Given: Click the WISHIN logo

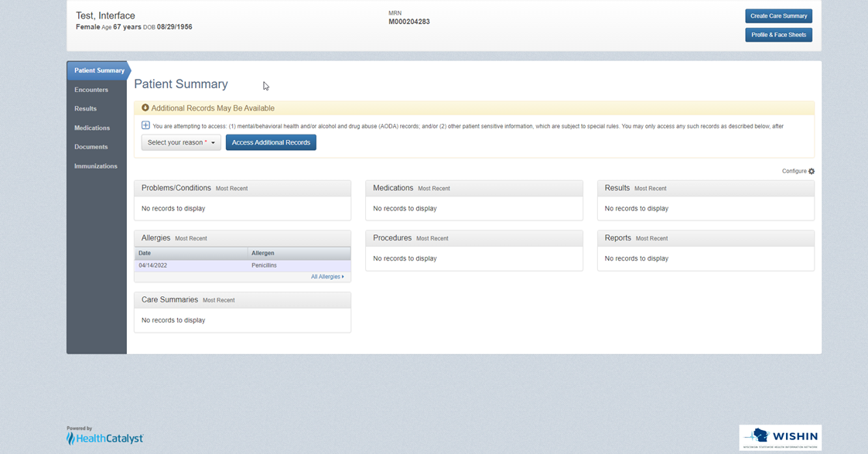Looking at the screenshot, I should (x=780, y=437).
